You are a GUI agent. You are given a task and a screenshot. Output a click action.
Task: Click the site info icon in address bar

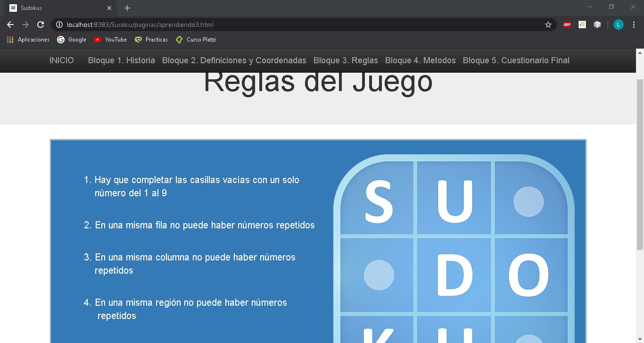[59, 25]
